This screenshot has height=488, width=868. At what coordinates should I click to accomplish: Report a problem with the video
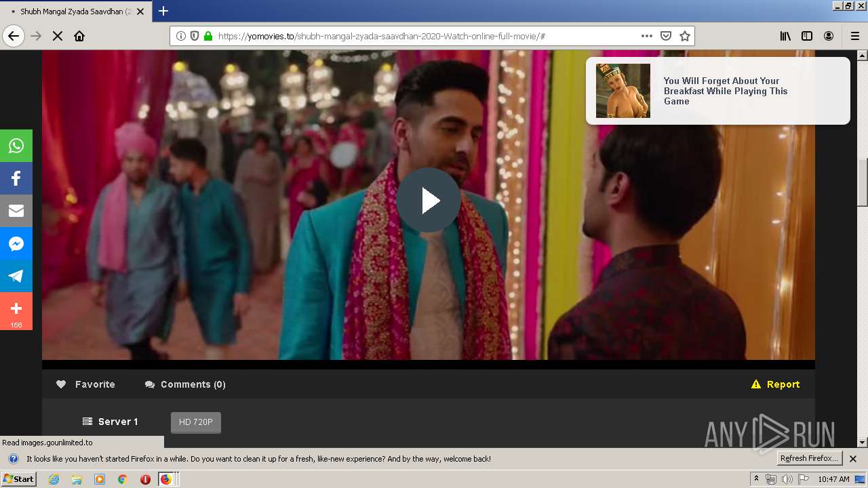coord(776,384)
